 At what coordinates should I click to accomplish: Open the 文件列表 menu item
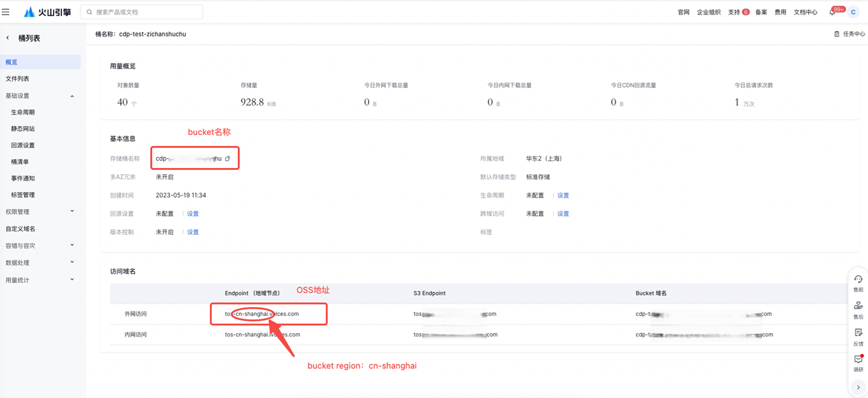click(18, 78)
